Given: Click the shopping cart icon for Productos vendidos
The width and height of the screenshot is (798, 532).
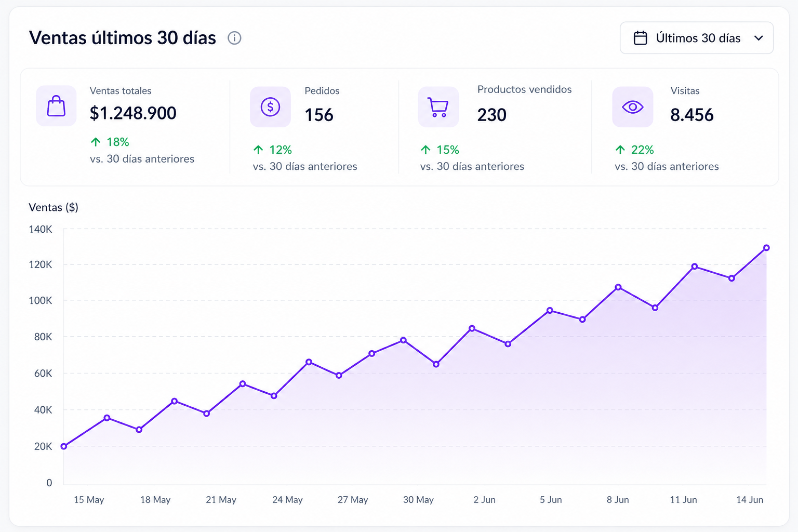Looking at the screenshot, I should pyautogui.click(x=438, y=107).
